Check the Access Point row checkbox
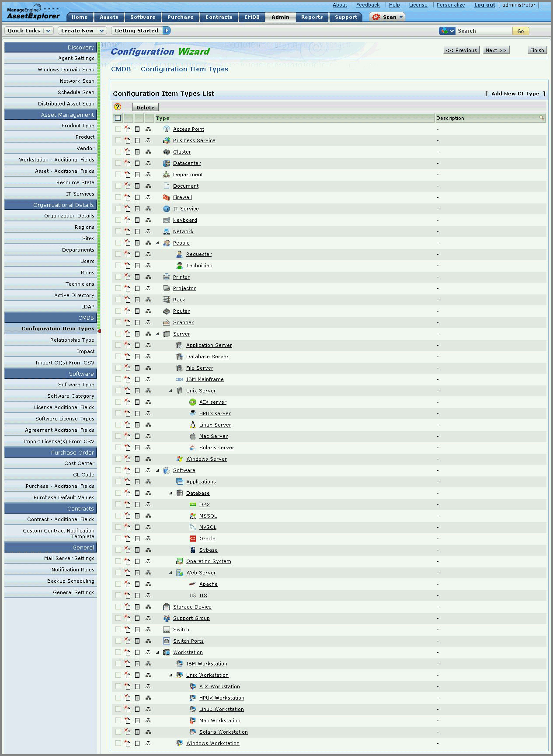 pos(118,129)
